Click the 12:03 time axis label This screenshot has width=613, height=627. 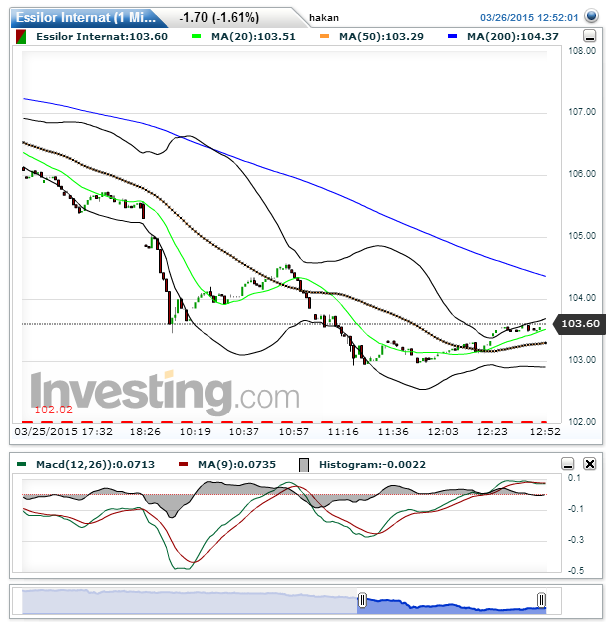click(x=443, y=432)
